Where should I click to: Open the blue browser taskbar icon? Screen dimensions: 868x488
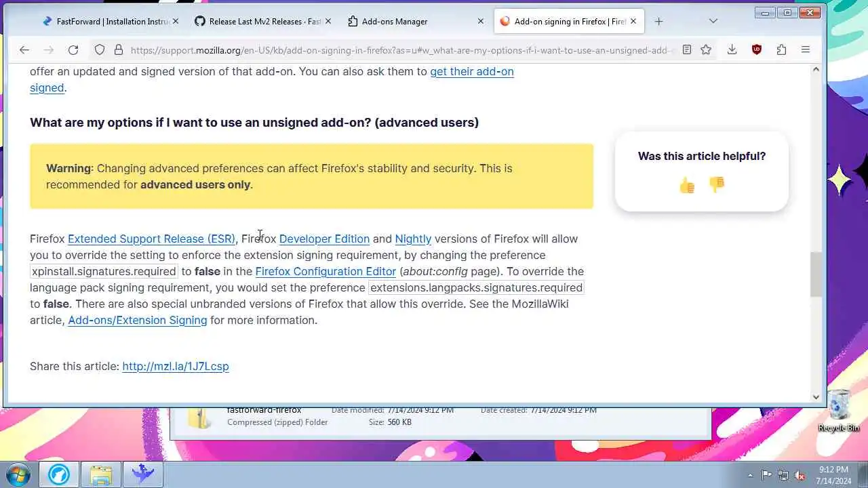59,473
